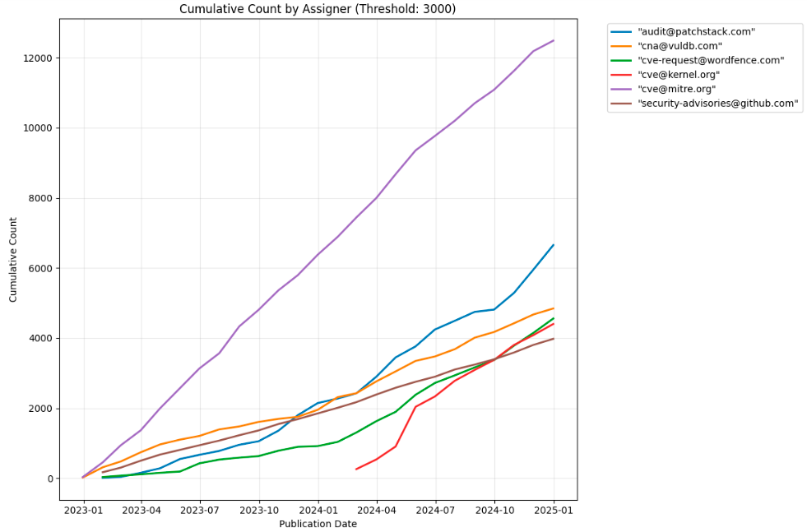Click the y-axis tick label 4000
The height and width of the screenshot is (532, 807).
[x=40, y=339]
